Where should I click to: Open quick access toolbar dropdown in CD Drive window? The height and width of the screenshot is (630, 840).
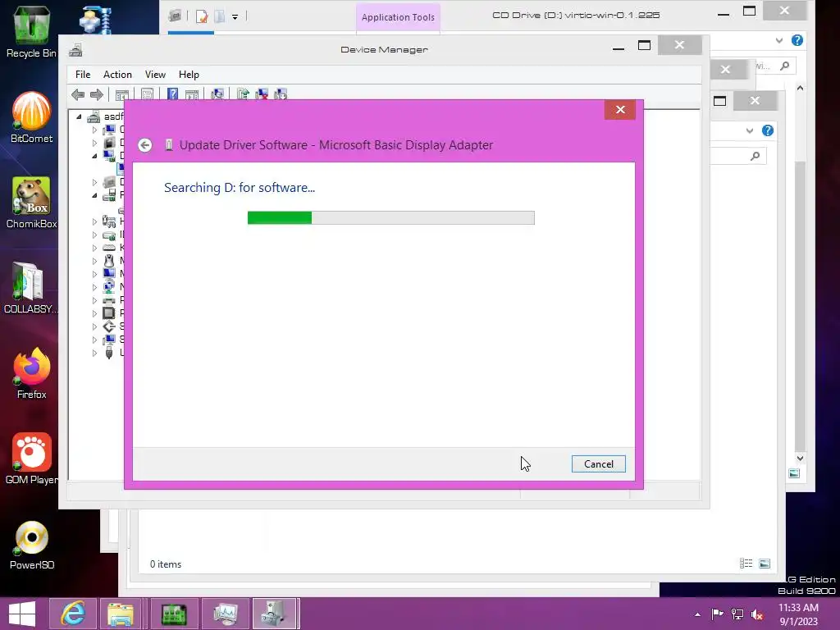(x=235, y=17)
